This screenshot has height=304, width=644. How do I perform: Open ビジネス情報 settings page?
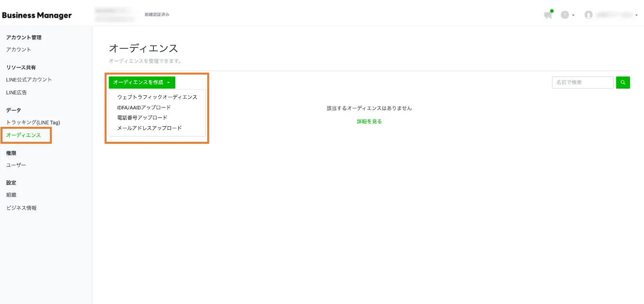coord(21,208)
